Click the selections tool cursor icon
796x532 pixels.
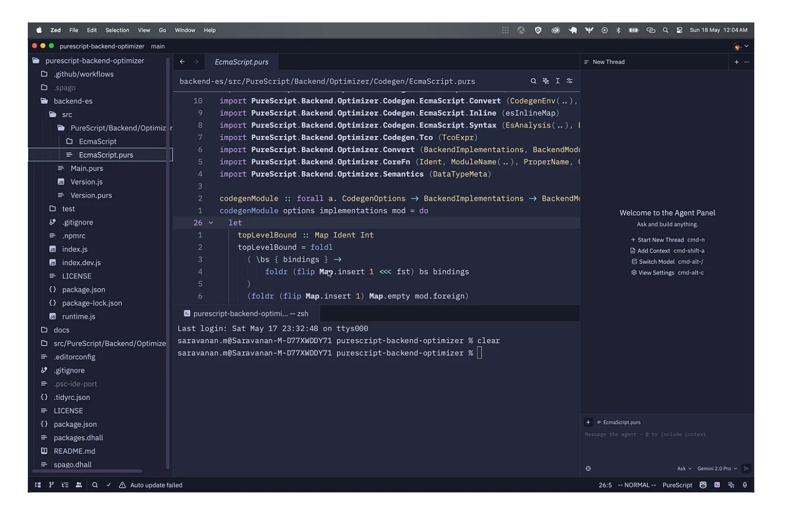tap(558, 81)
